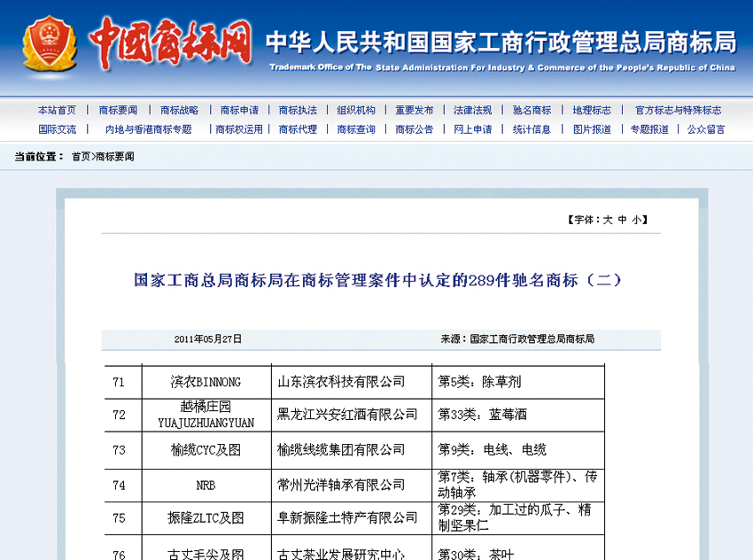Open the 图片报道 link
The width and height of the screenshot is (753, 560).
click(592, 129)
